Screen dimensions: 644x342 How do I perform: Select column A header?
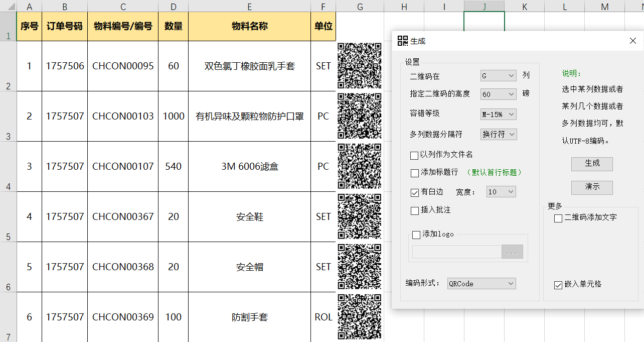pos(29,7)
